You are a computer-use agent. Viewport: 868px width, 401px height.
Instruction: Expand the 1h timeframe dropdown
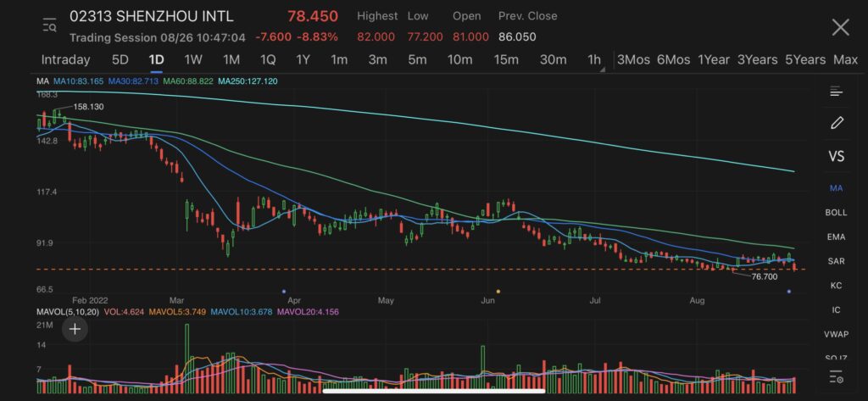point(596,60)
